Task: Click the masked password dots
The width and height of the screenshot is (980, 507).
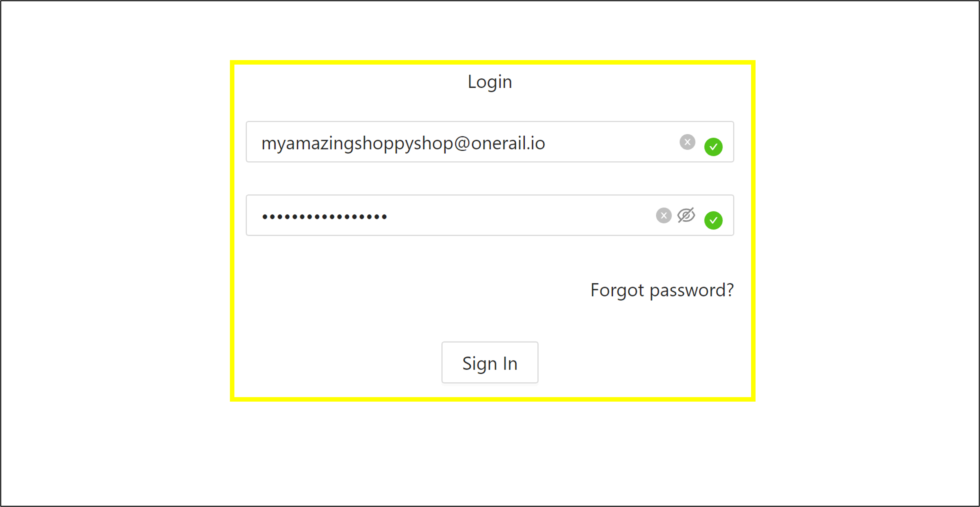Action: 324,217
